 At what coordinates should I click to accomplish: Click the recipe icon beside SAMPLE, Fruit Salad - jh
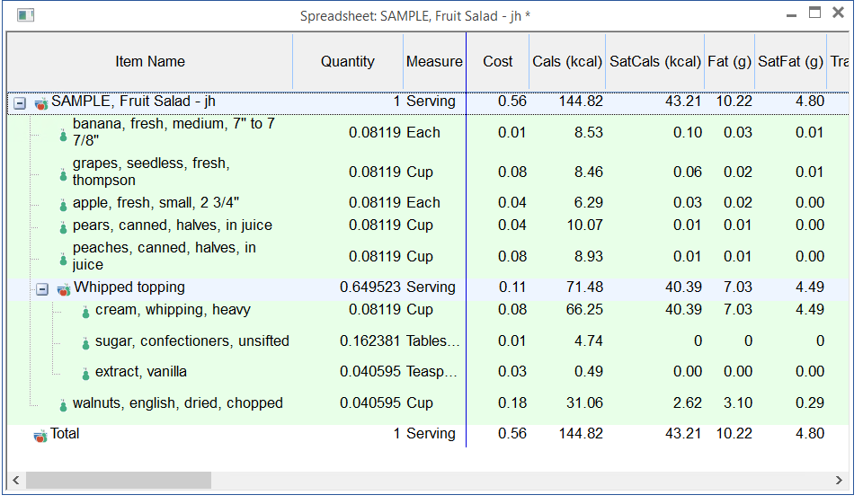40,103
